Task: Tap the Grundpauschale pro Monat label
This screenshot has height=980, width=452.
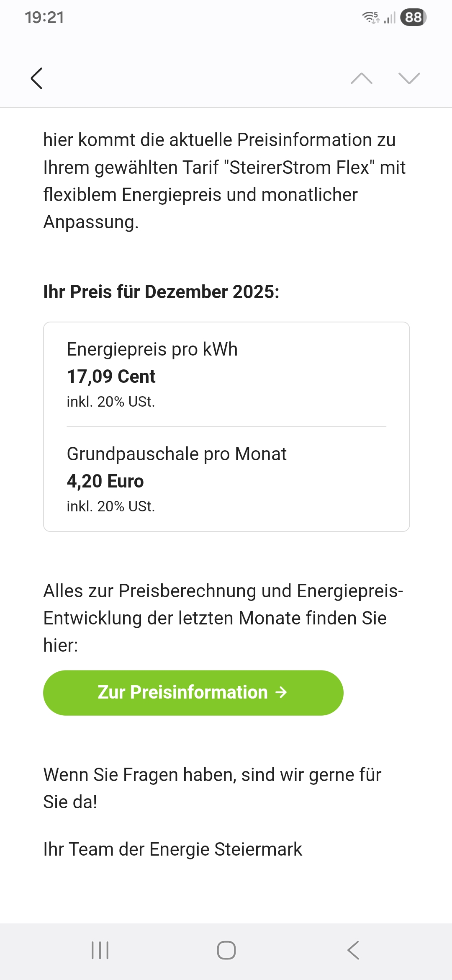Action: pos(177,454)
